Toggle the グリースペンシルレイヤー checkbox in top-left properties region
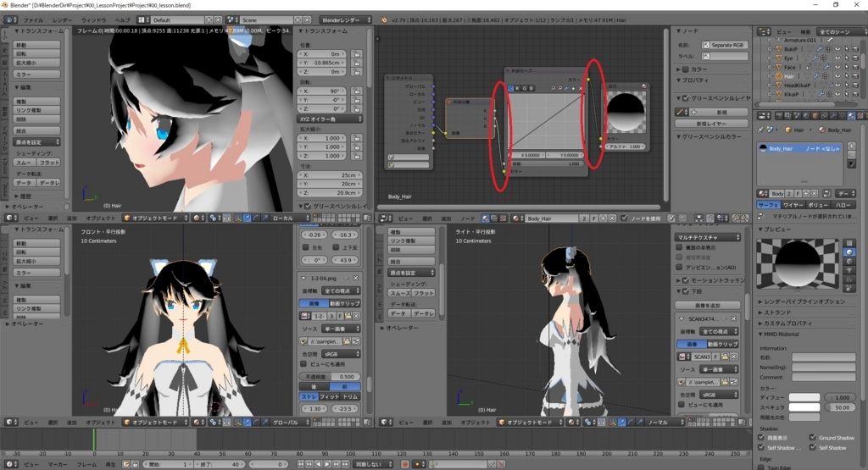Viewport: 868px width, 470px height. [308, 207]
